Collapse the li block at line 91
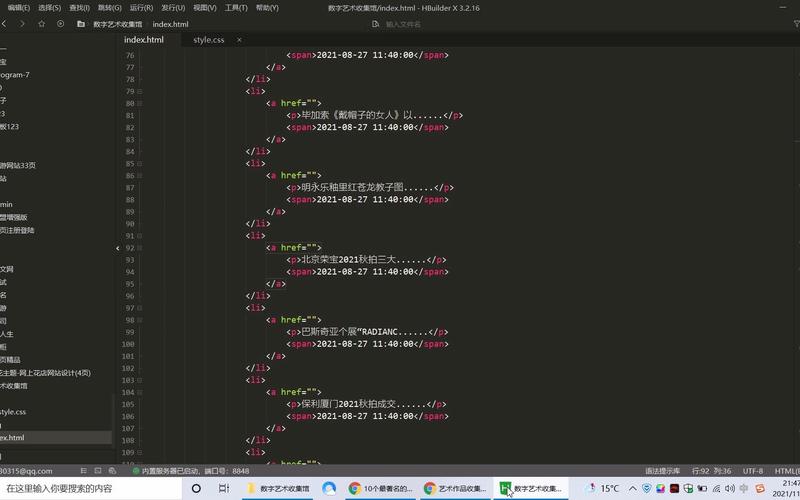The width and height of the screenshot is (800, 500). click(140, 236)
